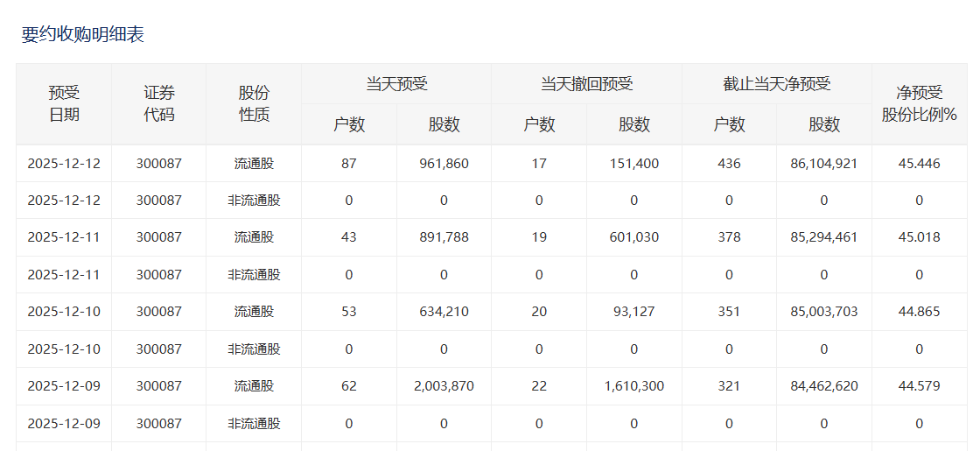Select the 45.018 ratio cell
The height and width of the screenshot is (451, 980).
(920, 237)
